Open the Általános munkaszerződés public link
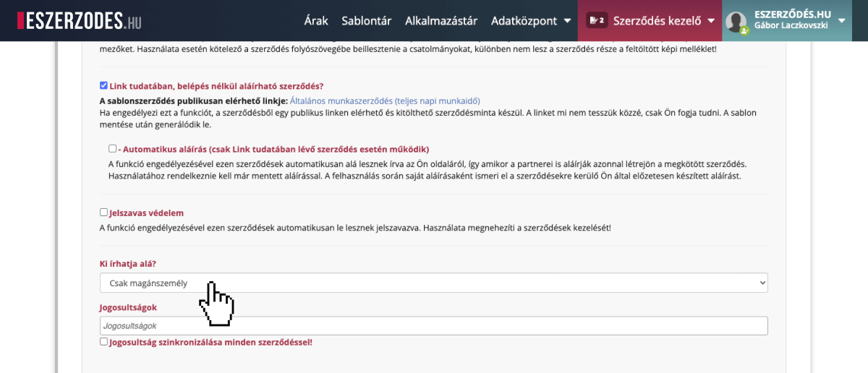Image resolution: width=868 pixels, height=373 pixels. pos(385,101)
